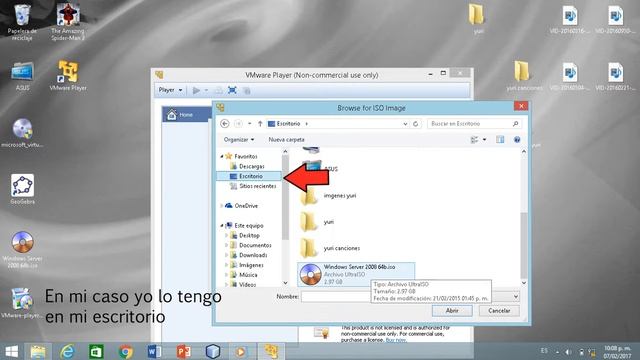Click the Cancelar button
640x360 pixels.
coord(499,311)
